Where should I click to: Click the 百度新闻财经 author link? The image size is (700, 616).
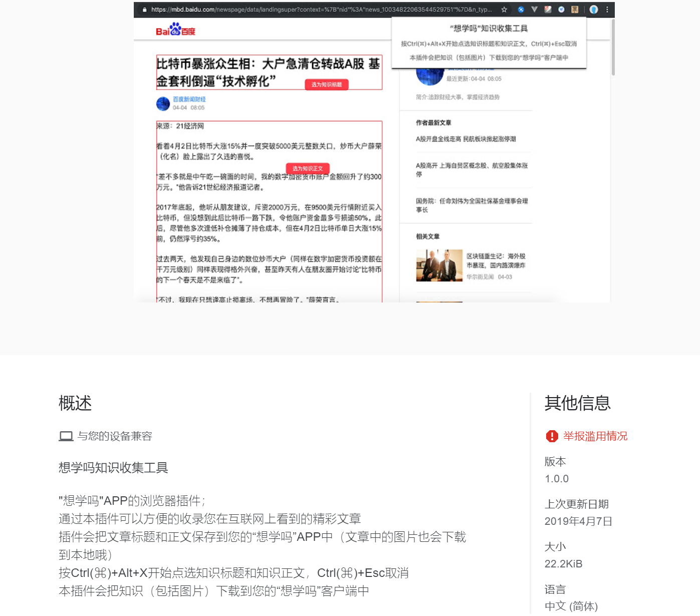[x=189, y=99]
